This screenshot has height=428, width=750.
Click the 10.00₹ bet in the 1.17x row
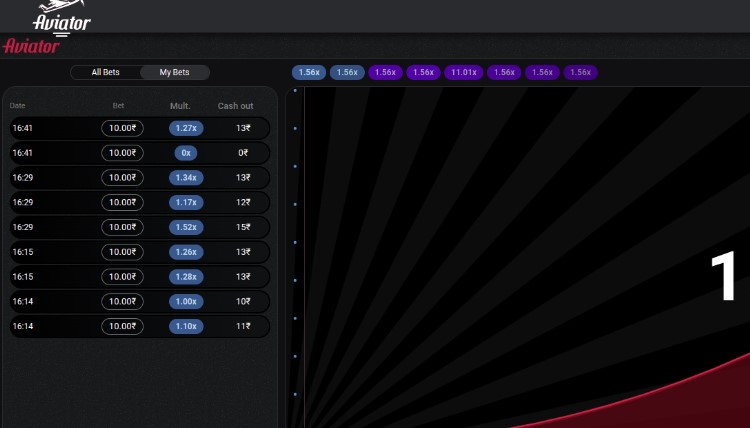[x=122, y=202]
